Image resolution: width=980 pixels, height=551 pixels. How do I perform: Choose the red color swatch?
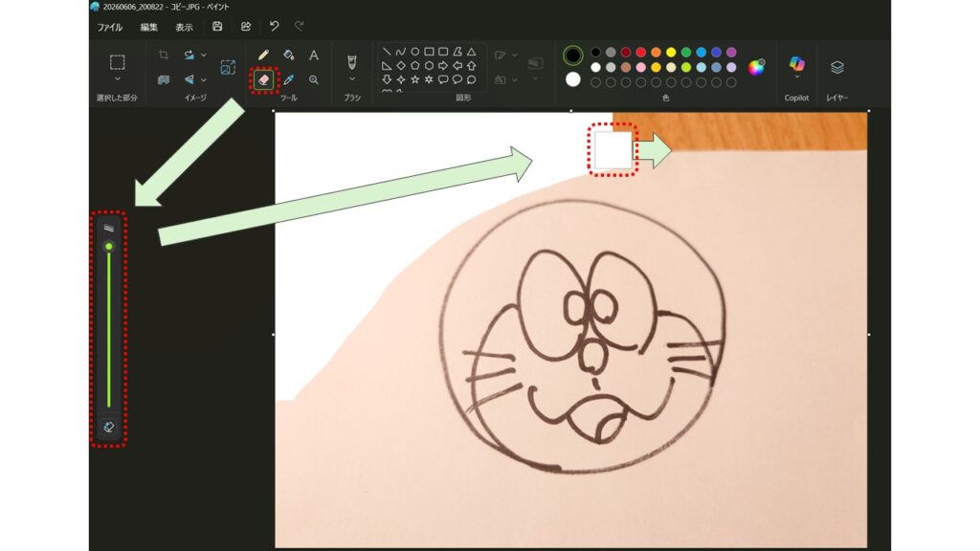click(640, 53)
